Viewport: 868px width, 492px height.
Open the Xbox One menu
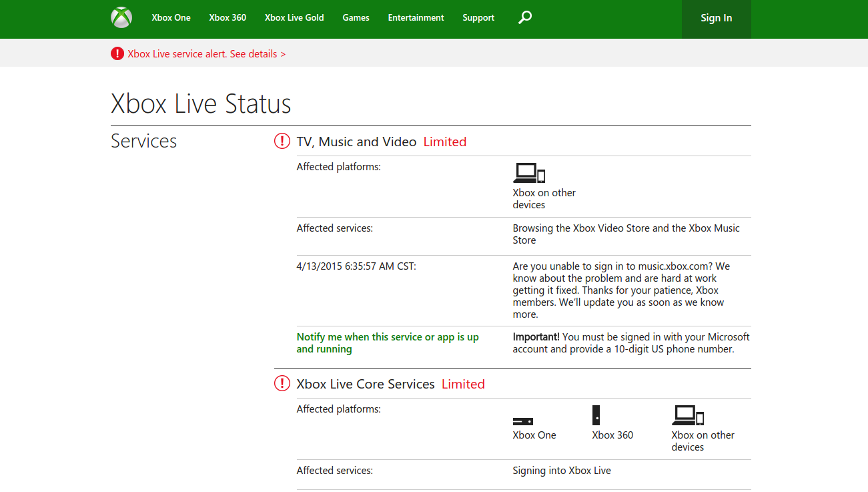click(171, 18)
